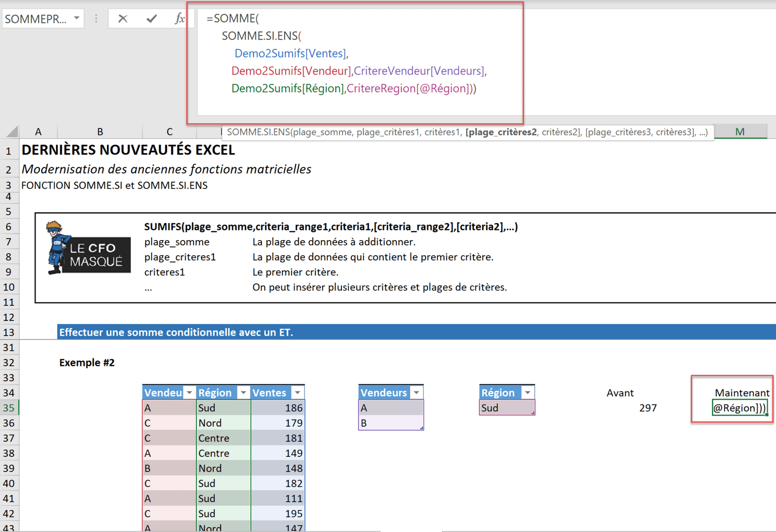
Task: Open the Région criteria table filter
Action: 528,393
